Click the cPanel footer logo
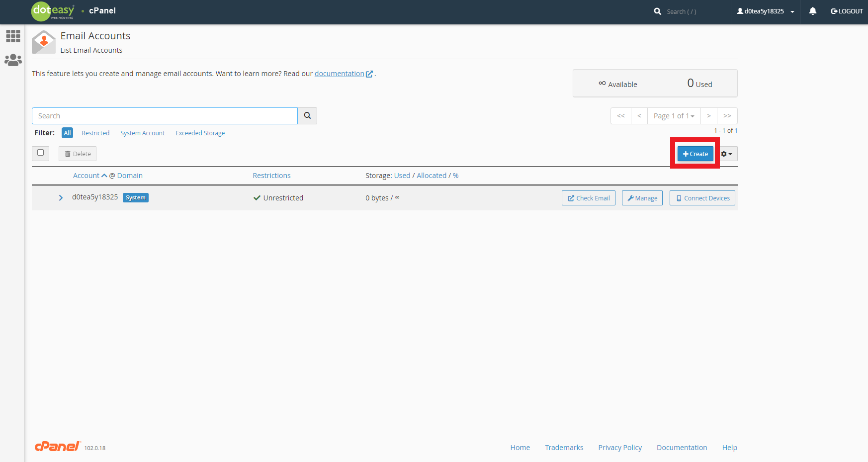Screen dimensions: 868x462 coord(58,447)
